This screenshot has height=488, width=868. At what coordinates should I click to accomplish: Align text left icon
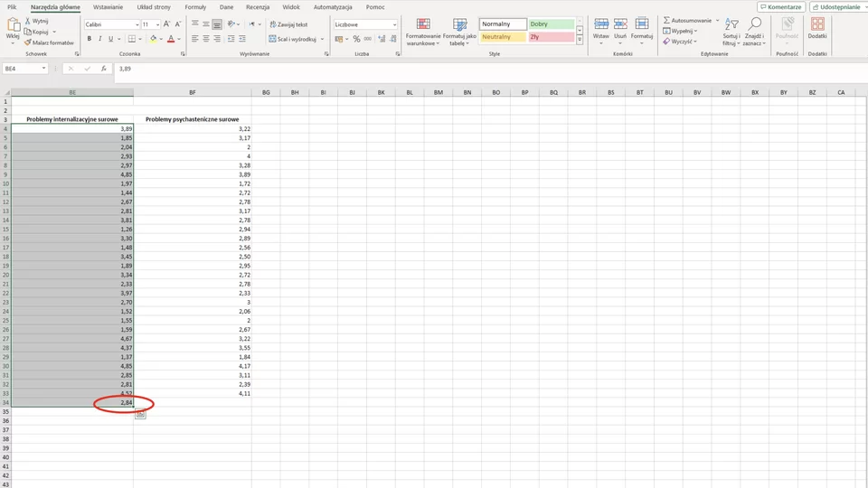coord(195,39)
